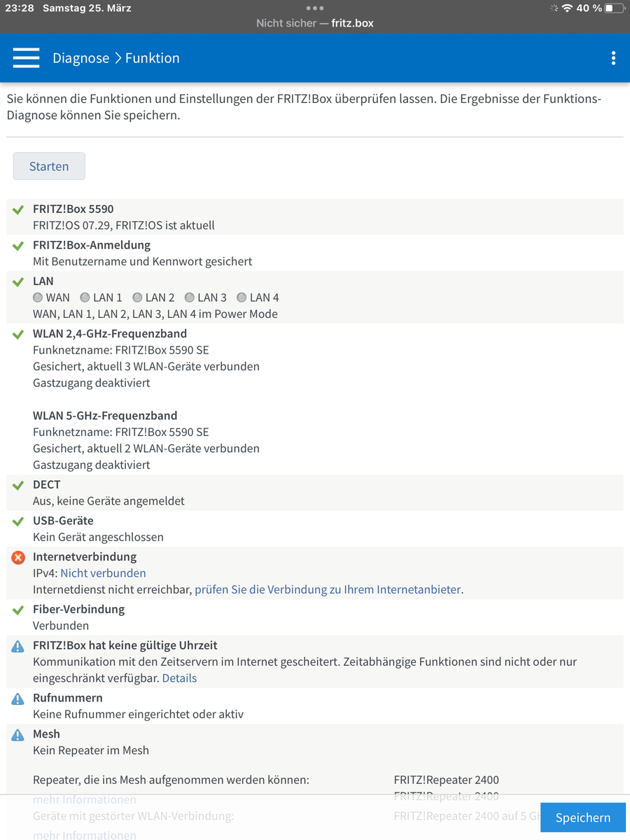
Task: Click the green check next to USB-Geräte
Action: pos(18,521)
